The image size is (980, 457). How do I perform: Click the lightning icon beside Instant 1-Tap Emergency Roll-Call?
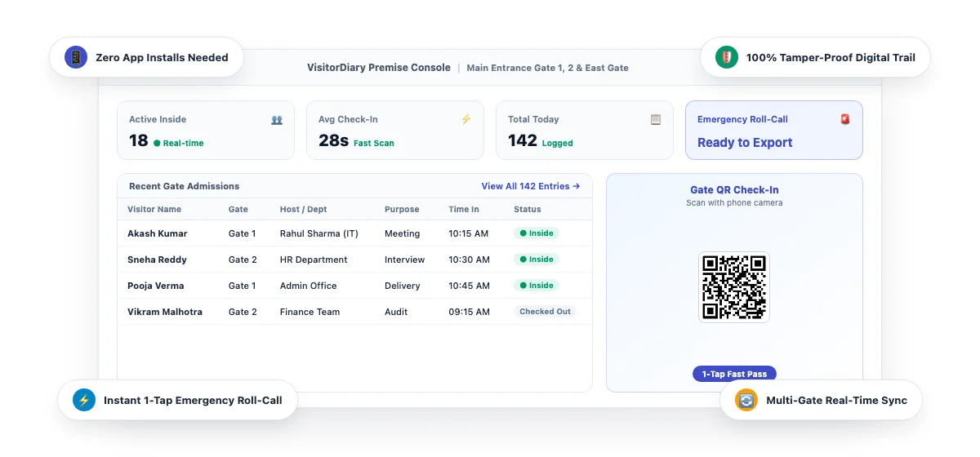point(84,400)
